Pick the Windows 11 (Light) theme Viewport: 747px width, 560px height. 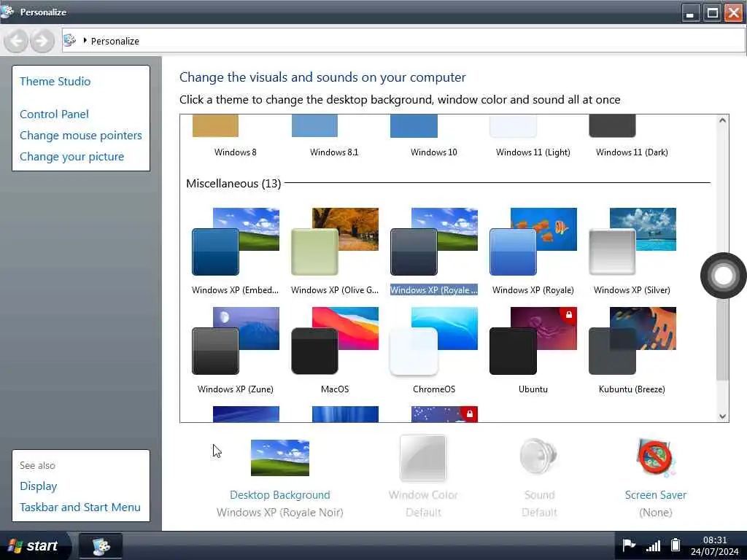tap(513, 125)
